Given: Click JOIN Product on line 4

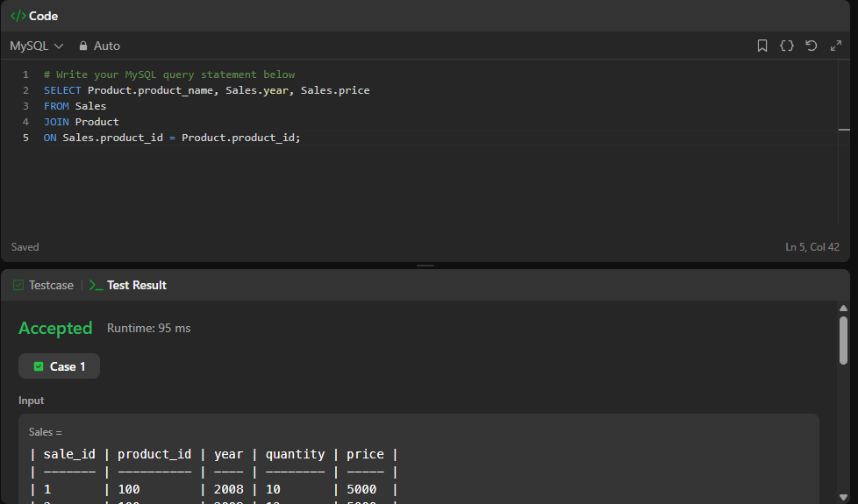Looking at the screenshot, I should (81, 122).
